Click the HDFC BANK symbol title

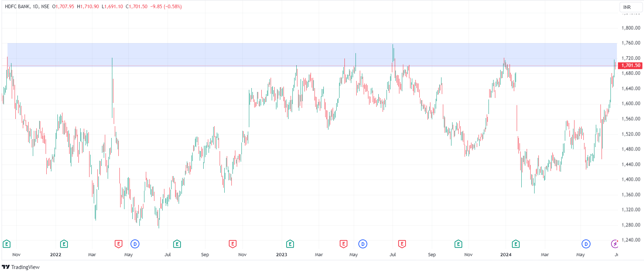[x=17, y=6]
